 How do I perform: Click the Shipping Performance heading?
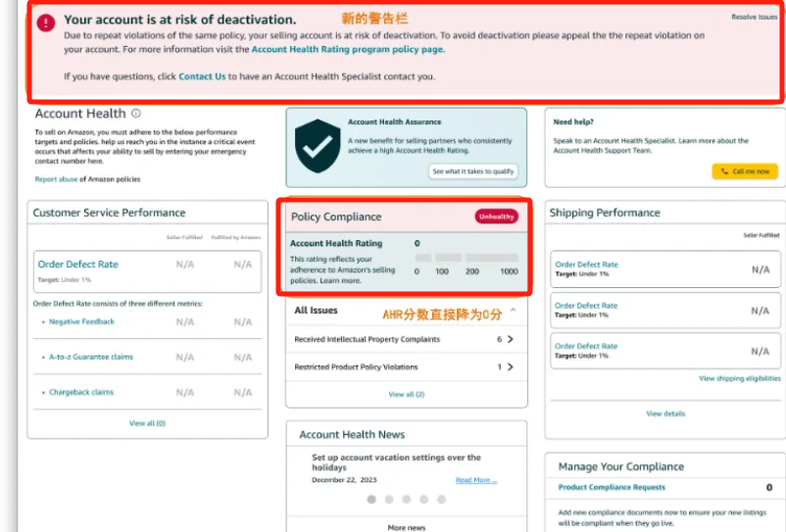[x=605, y=213]
